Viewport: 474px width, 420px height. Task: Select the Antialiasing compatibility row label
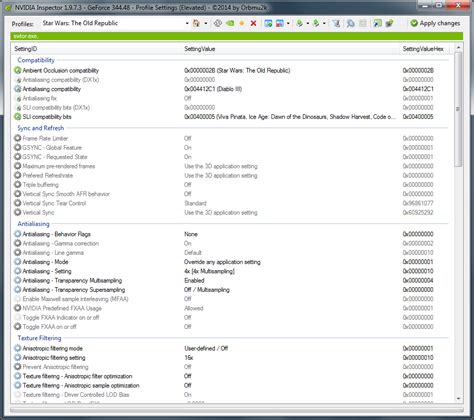pyautogui.click(x=52, y=89)
